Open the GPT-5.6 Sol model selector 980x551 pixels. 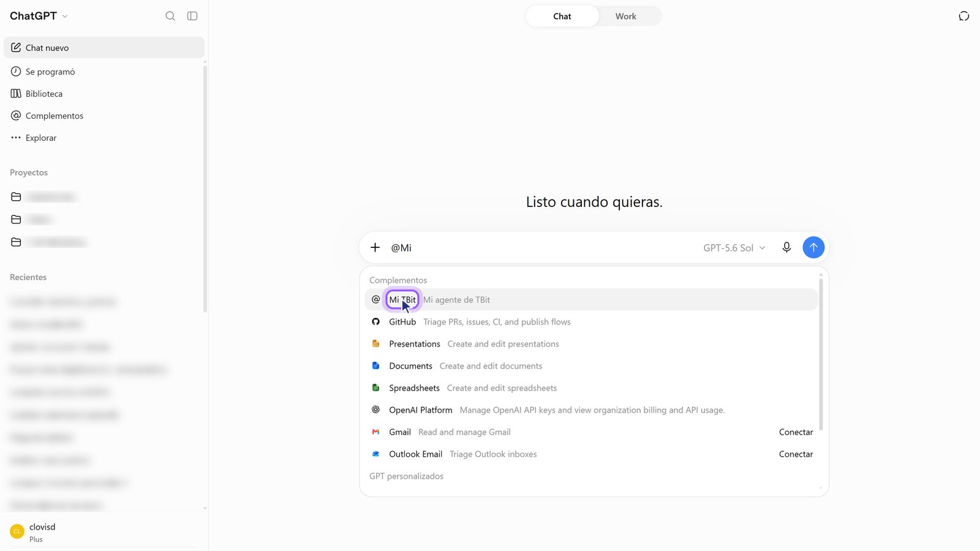(x=734, y=248)
